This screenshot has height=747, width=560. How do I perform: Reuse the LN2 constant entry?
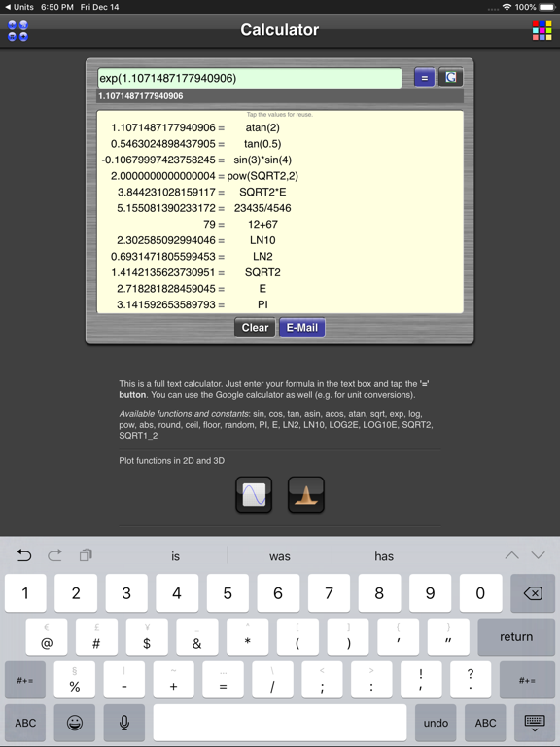(x=262, y=257)
